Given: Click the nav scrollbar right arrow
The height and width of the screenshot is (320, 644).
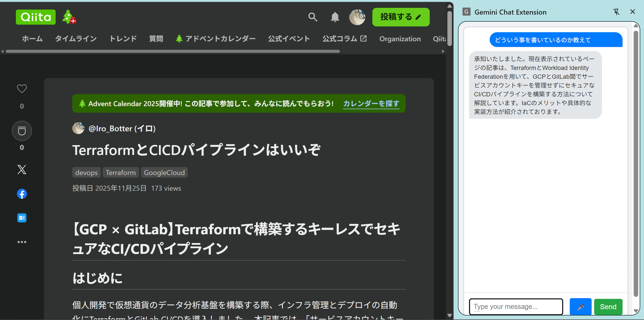Looking at the screenshot, I should (443, 51).
